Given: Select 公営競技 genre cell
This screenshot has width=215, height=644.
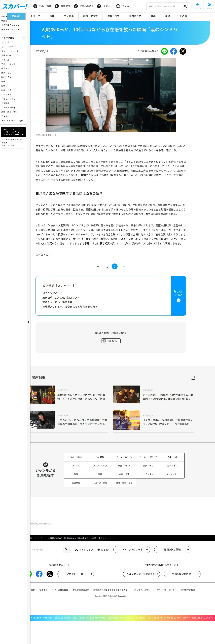Looking at the screenshot, I should (x=76, y=483).
